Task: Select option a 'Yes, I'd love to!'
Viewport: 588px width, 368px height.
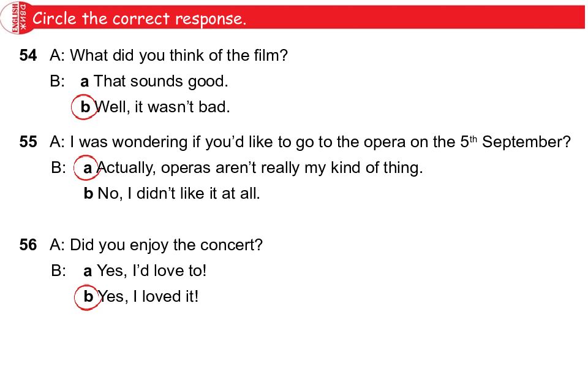Action: coord(145,270)
